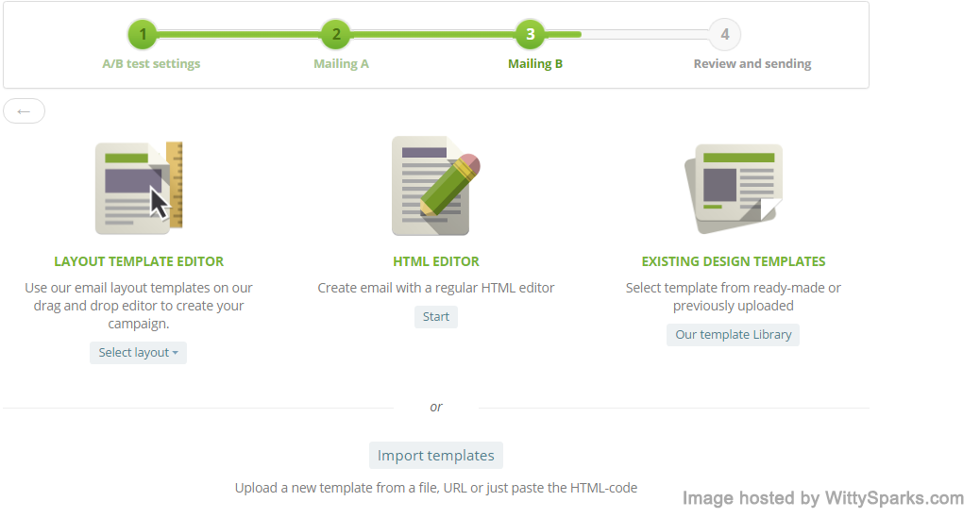Jump to Review and sending step label
This screenshot has height=518, width=980.
pos(752,64)
